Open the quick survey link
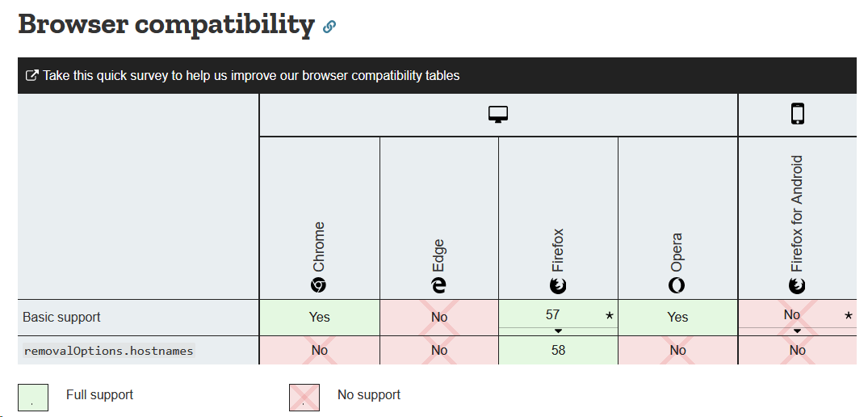The image size is (868, 417). [251, 75]
